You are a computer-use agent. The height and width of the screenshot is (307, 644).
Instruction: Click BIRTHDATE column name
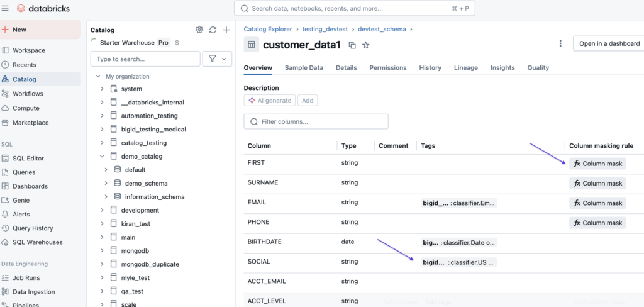265,242
